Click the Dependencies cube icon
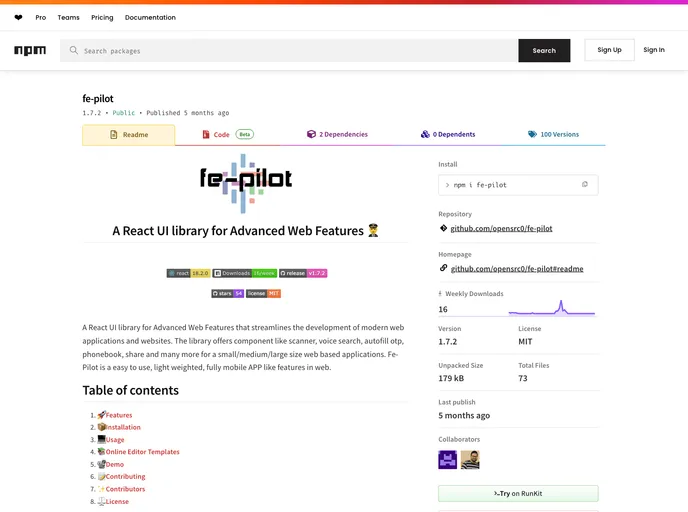The height and width of the screenshot is (512, 688). (311, 134)
